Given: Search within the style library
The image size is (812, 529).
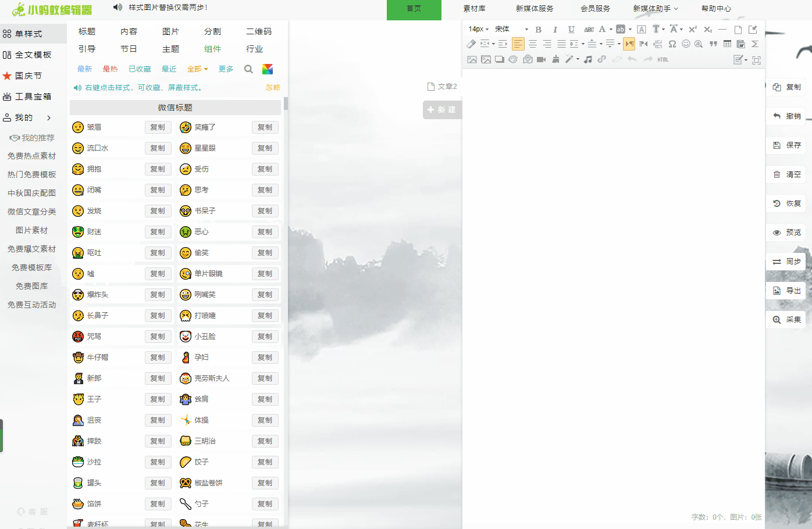Looking at the screenshot, I should (x=248, y=69).
